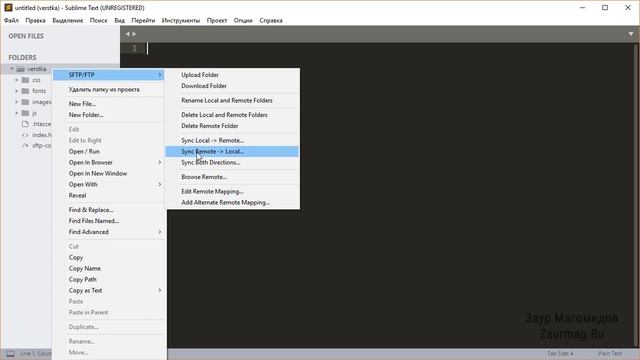Choose Find Files Named...
Image resolution: width=640 pixels, height=360 pixels.
tap(109, 221)
